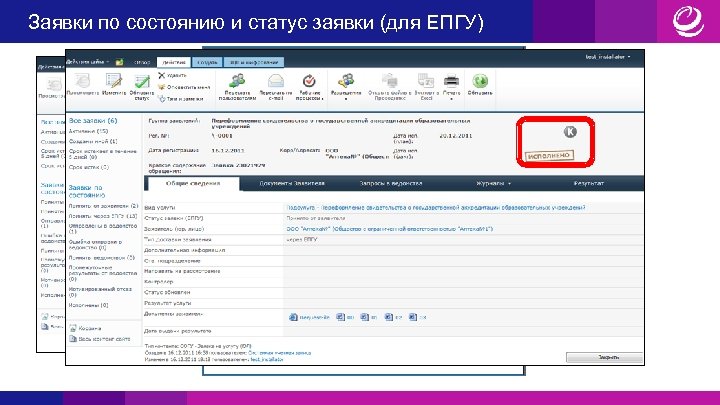Open the Рабочие процессы ribbon icon
Image resolution: width=720 pixels, height=405 pixels.
pos(309,81)
